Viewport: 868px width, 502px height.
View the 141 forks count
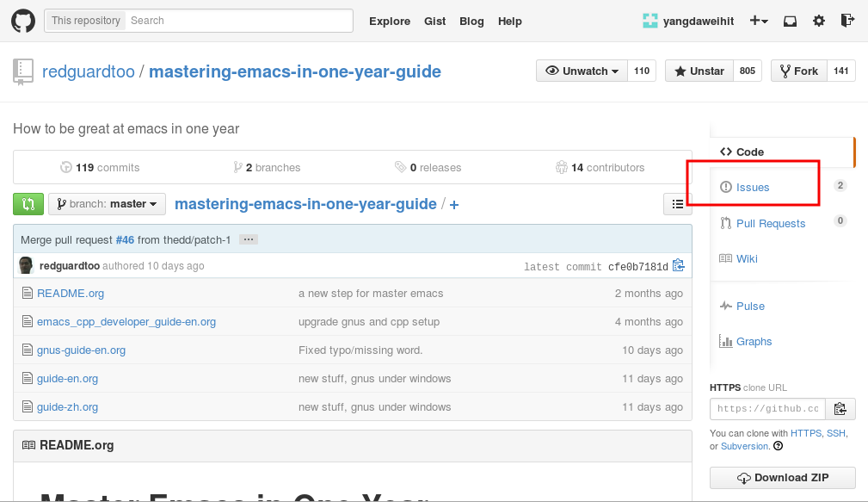840,71
